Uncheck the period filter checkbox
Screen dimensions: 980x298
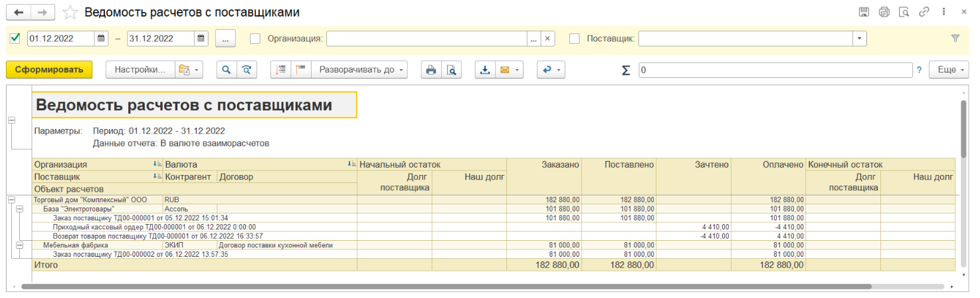point(15,39)
